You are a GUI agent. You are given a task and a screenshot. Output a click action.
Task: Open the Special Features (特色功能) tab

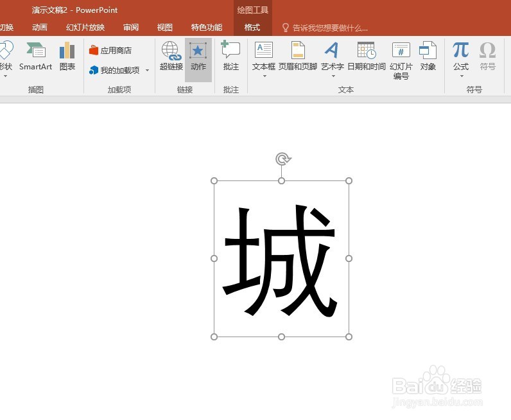[x=207, y=28]
